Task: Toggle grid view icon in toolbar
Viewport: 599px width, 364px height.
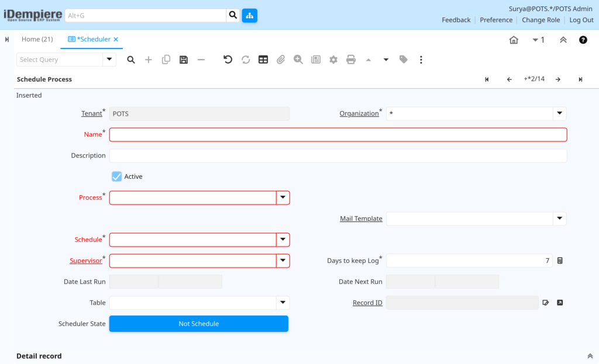Action: [263, 60]
